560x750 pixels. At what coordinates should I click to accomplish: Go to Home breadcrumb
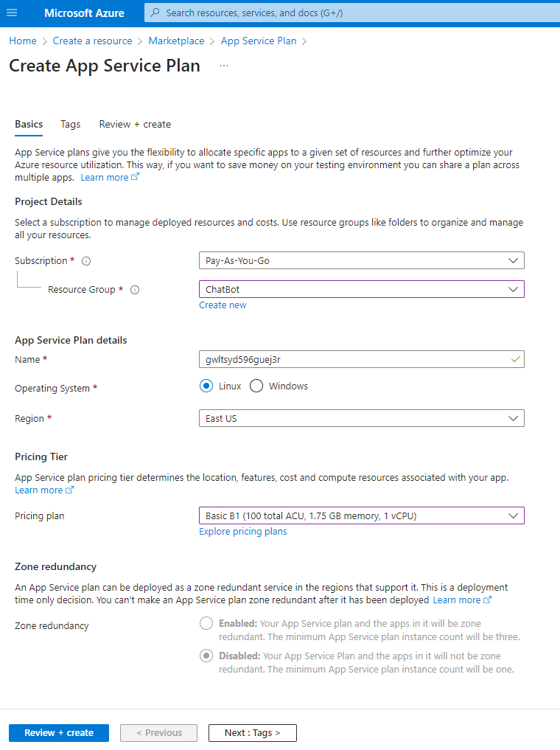click(23, 41)
